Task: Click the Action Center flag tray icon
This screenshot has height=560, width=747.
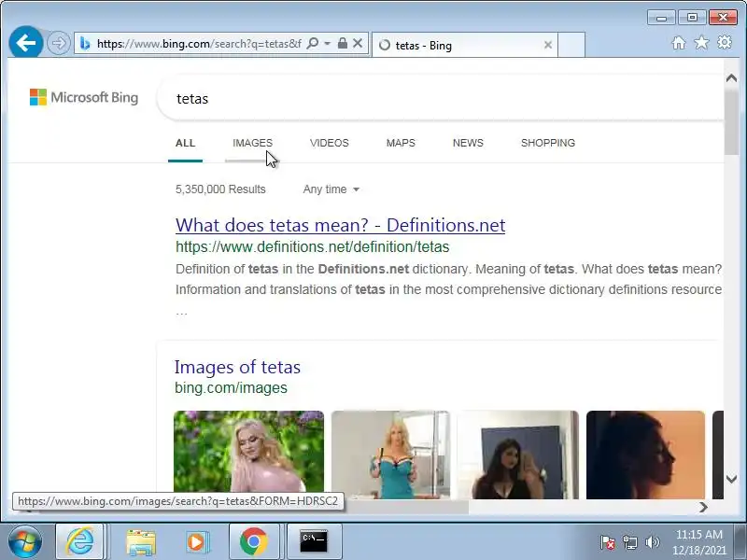Action: pos(608,542)
